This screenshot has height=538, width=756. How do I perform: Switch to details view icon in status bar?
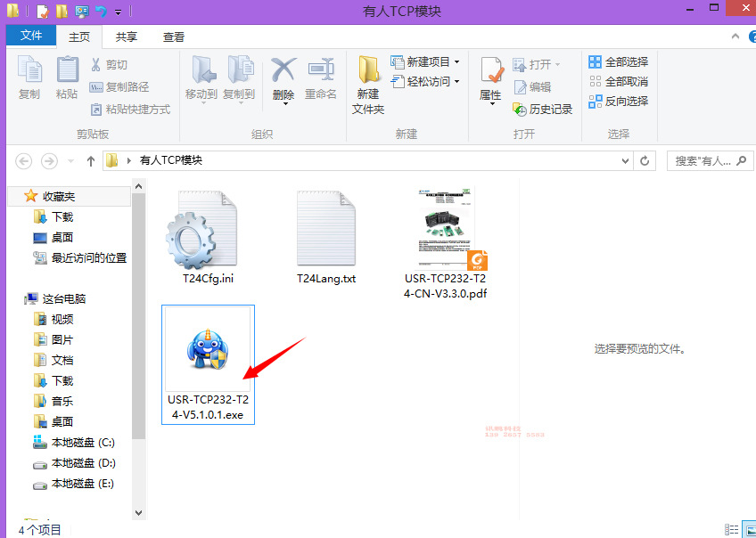[x=731, y=529]
